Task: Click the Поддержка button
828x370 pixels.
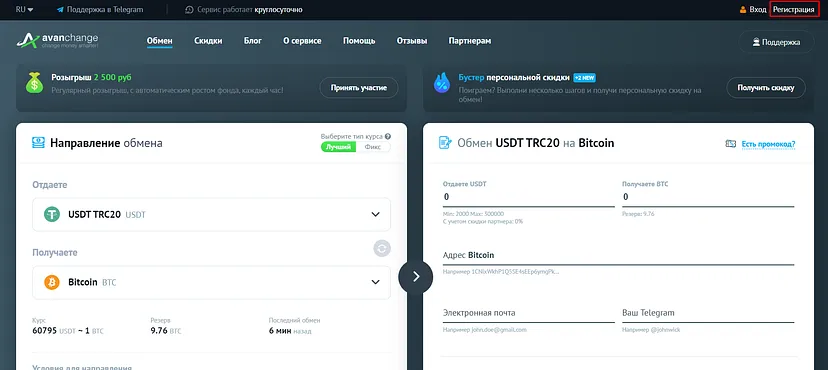Action: tap(776, 42)
